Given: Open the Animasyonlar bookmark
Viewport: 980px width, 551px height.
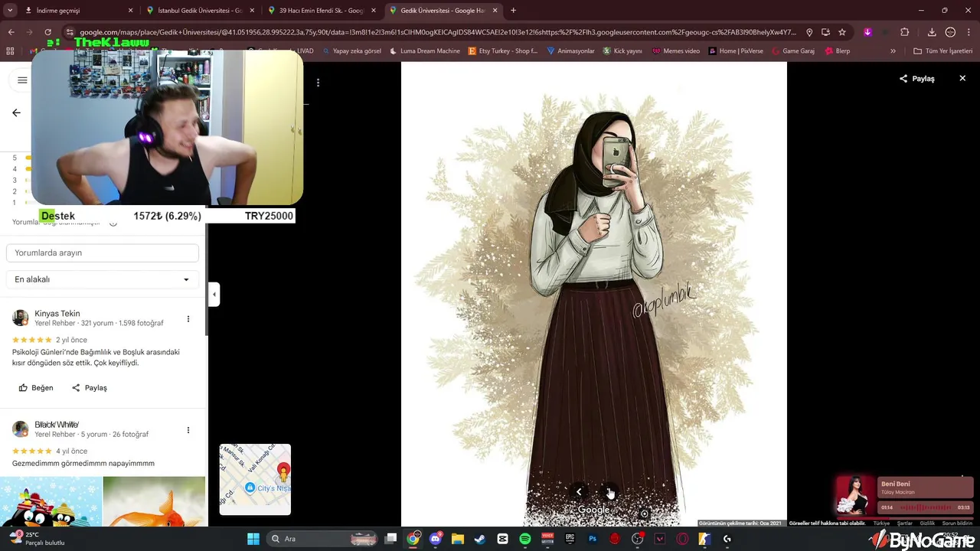Looking at the screenshot, I should 570,51.
